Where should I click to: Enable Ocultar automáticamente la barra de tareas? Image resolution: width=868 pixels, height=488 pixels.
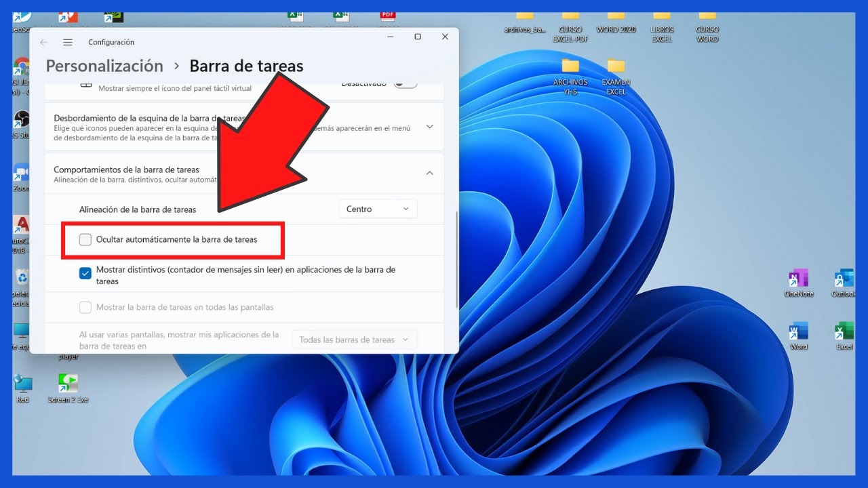click(x=85, y=239)
